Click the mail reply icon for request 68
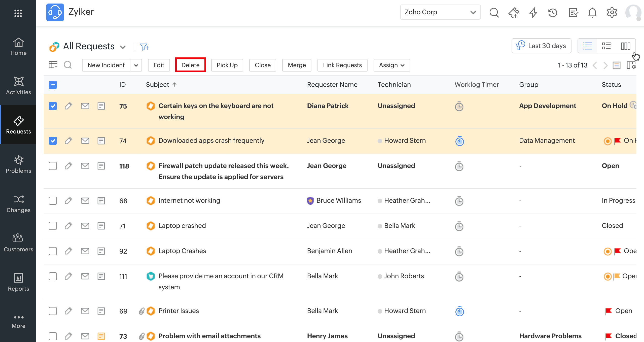644x342 pixels. pyautogui.click(x=85, y=201)
